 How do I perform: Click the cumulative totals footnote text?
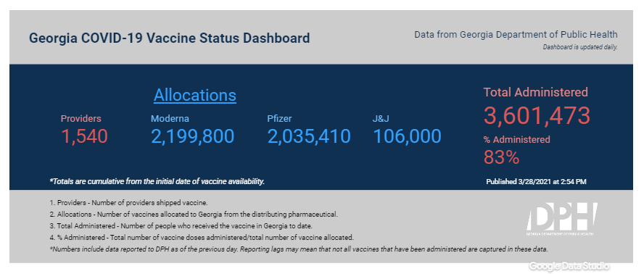pyautogui.click(x=157, y=181)
